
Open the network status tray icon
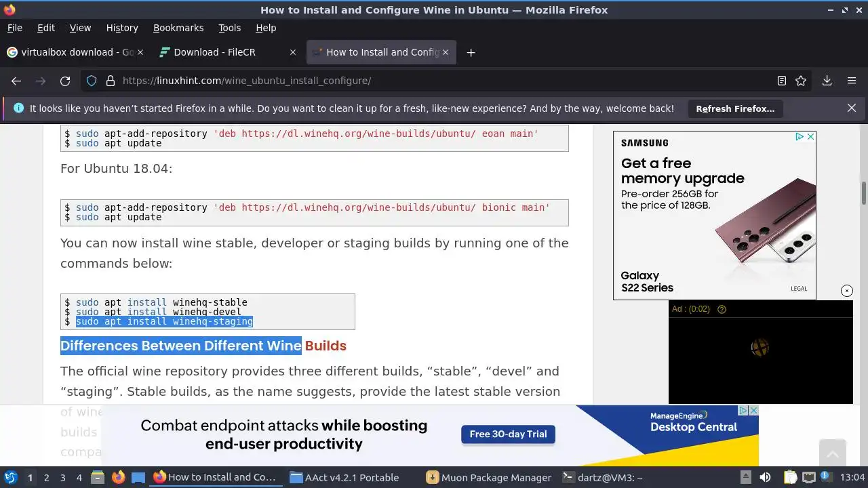click(x=809, y=477)
